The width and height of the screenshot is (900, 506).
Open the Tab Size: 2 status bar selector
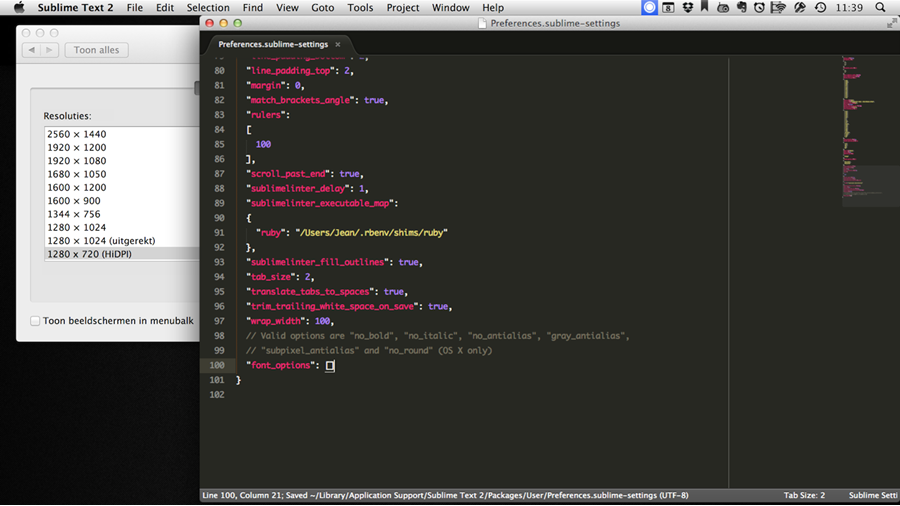click(804, 495)
